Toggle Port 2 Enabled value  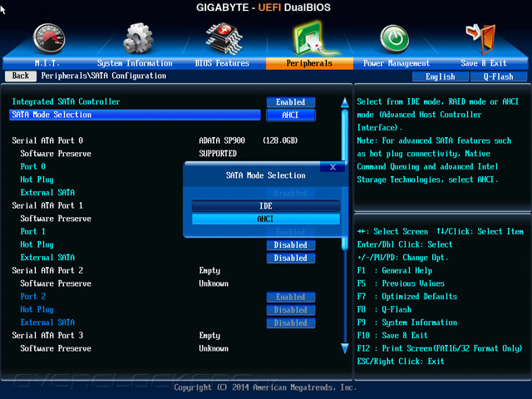pyautogui.click(x=291, y=297)
